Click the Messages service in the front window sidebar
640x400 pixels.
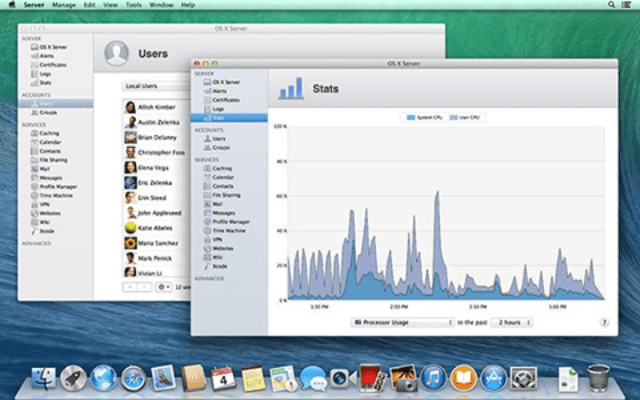224,212
